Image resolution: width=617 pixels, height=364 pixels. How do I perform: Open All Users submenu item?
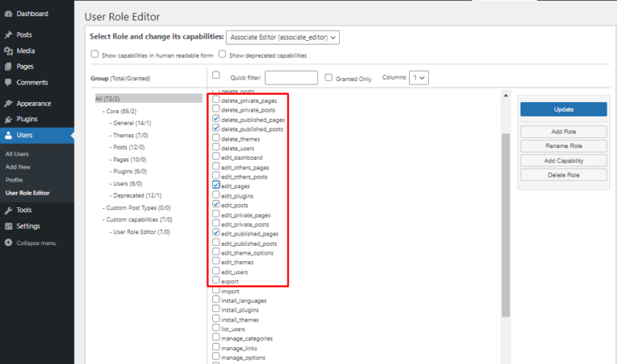click(x=17, y=153)
